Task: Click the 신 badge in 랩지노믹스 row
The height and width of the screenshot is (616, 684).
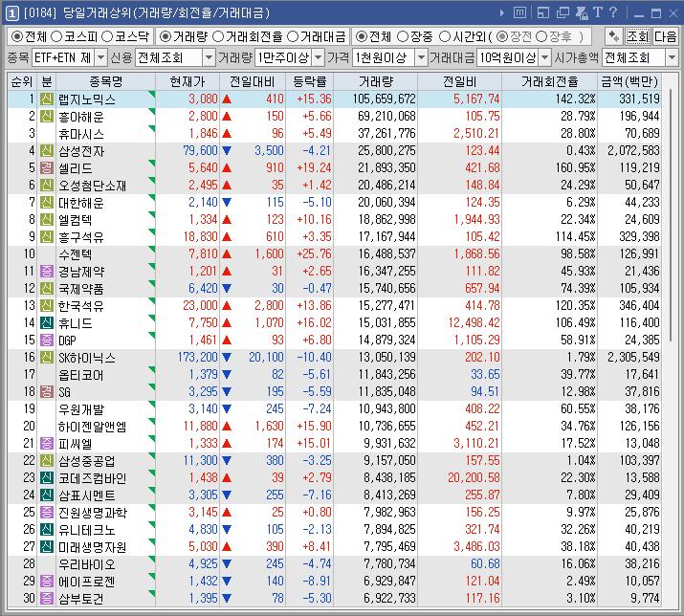Action: (47, 99)
